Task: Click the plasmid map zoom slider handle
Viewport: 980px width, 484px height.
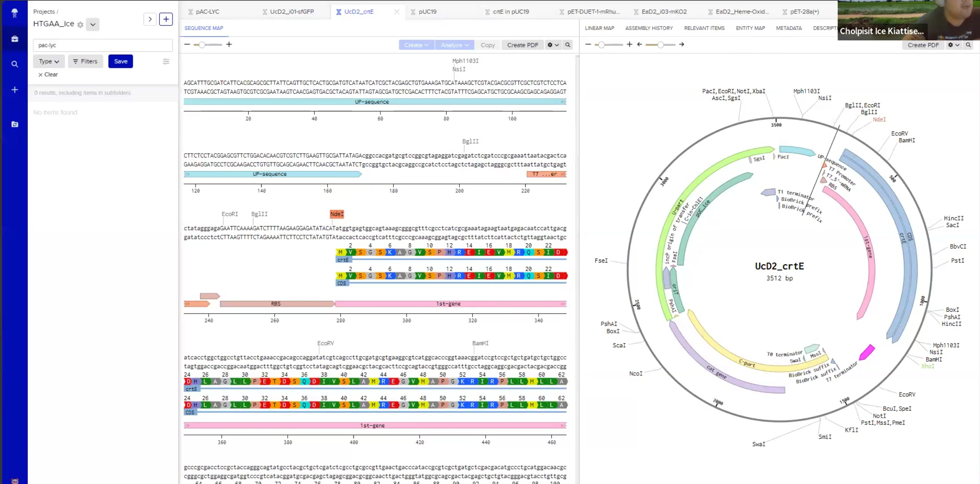Action: (x=601, y=45)
